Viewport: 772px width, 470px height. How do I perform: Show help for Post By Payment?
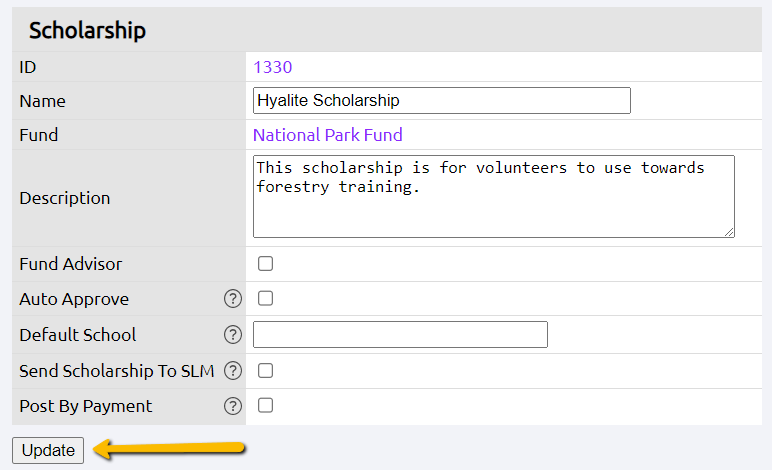point(233,406)
